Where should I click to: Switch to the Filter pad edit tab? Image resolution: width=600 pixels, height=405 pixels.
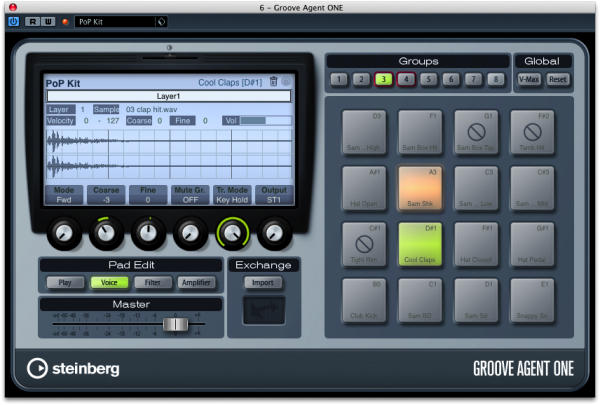153,283
